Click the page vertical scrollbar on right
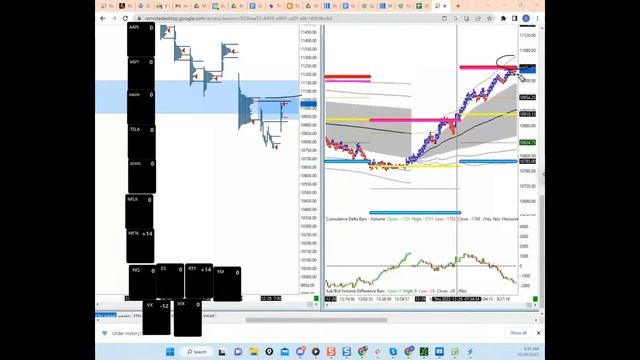Image resolution: width=640 pixels, height=360 pixels. coord(542,252)
